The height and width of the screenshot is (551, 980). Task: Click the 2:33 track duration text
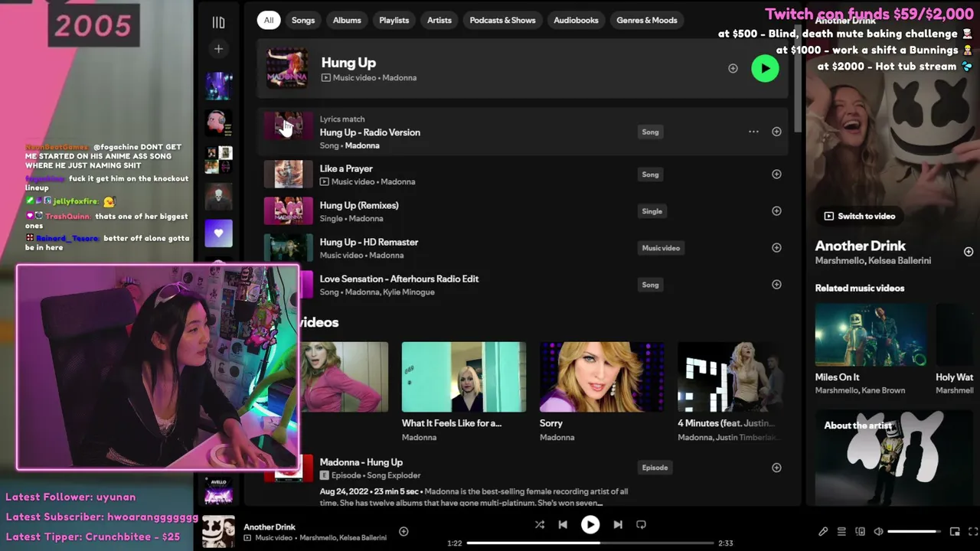725,543
